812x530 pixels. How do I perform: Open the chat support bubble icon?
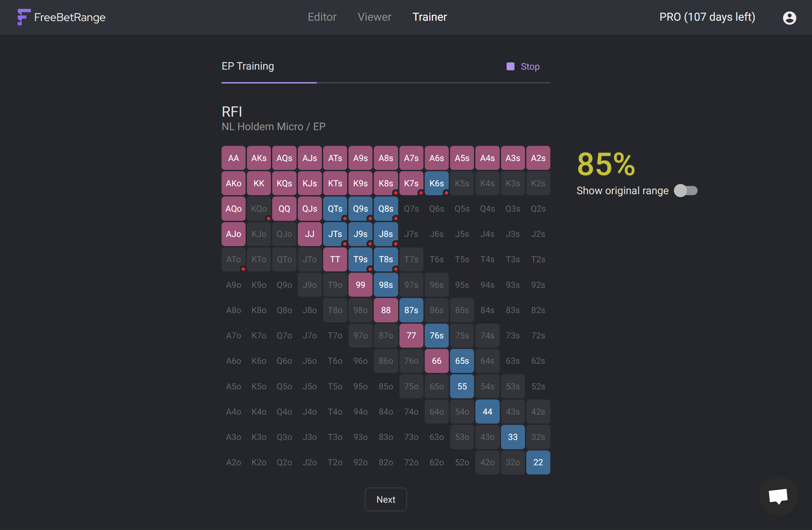click(777, 495)
